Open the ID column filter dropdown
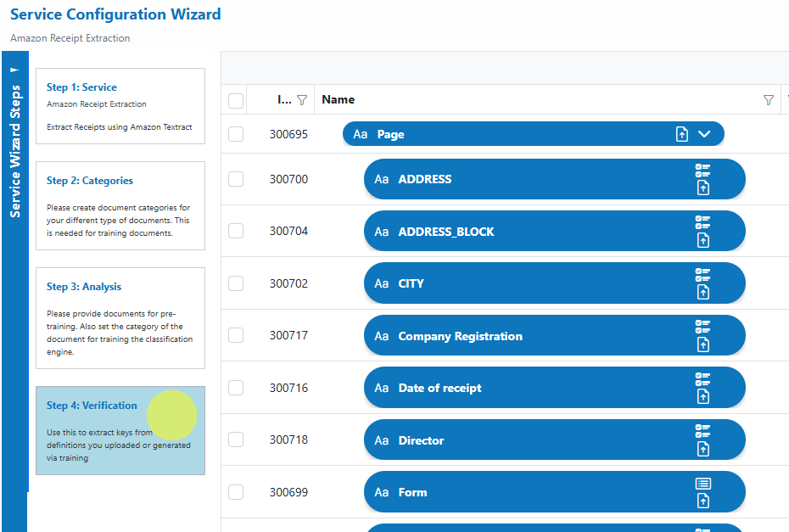Viewport: 789px width, 532px height. click(x=302, y=100)
